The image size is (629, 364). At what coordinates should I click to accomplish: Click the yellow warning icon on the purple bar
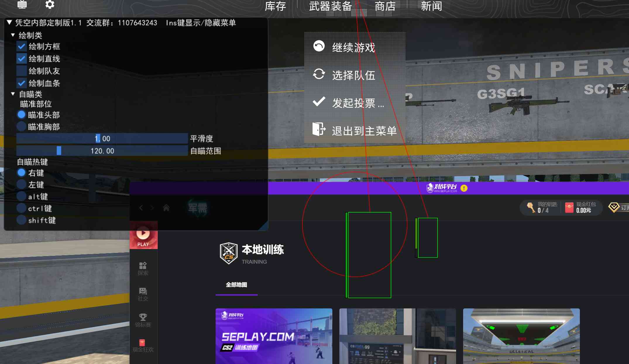[464, 188]
